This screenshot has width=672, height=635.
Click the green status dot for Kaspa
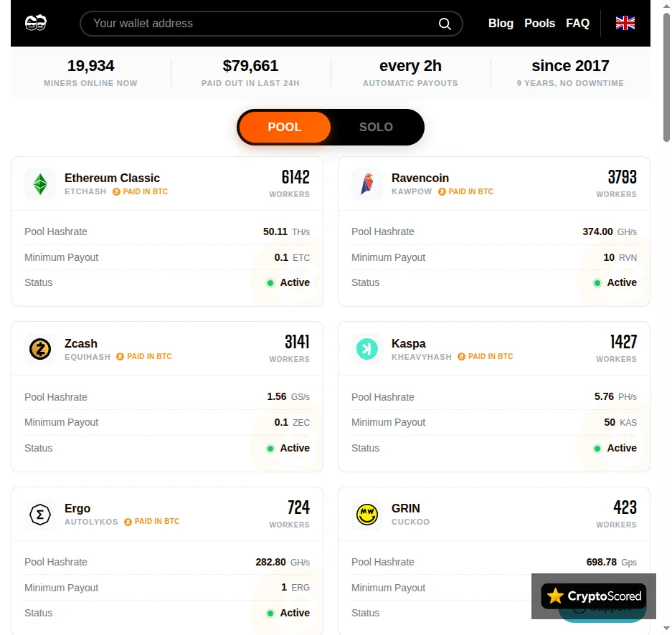pyautogui.click(x=597, y=449)
